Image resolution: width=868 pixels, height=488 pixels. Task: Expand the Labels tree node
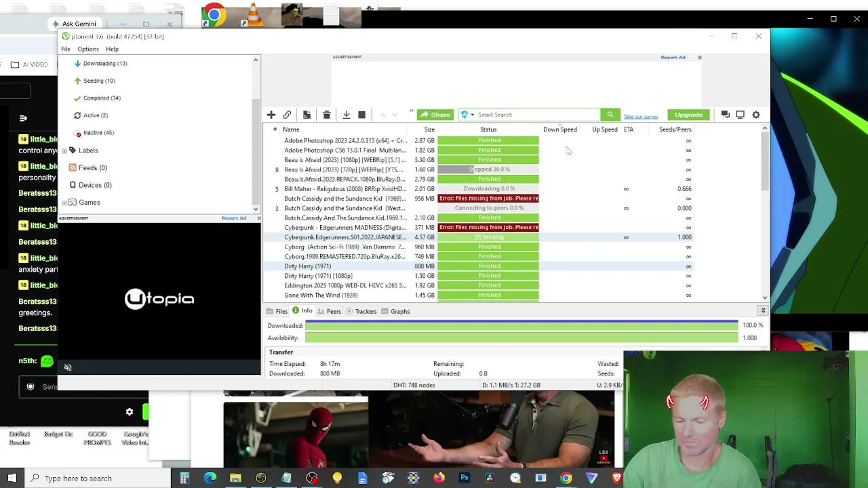tap(64, 150)
